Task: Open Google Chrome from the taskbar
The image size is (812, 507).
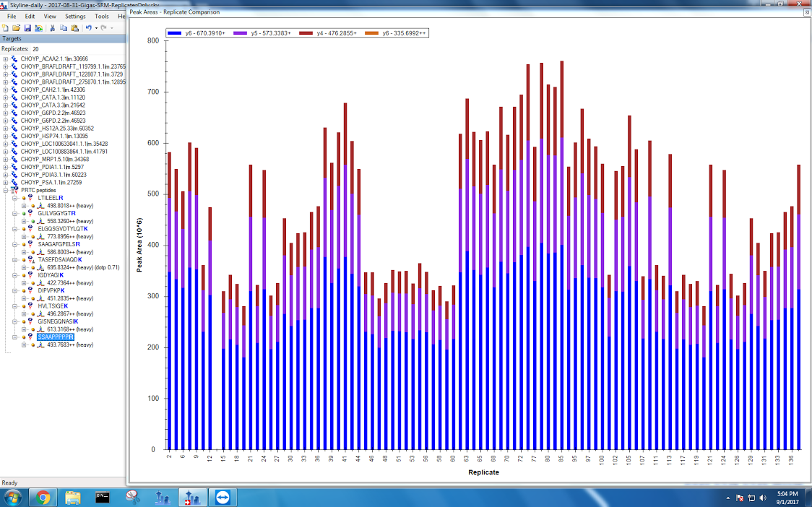Action: tap(43, 497)
